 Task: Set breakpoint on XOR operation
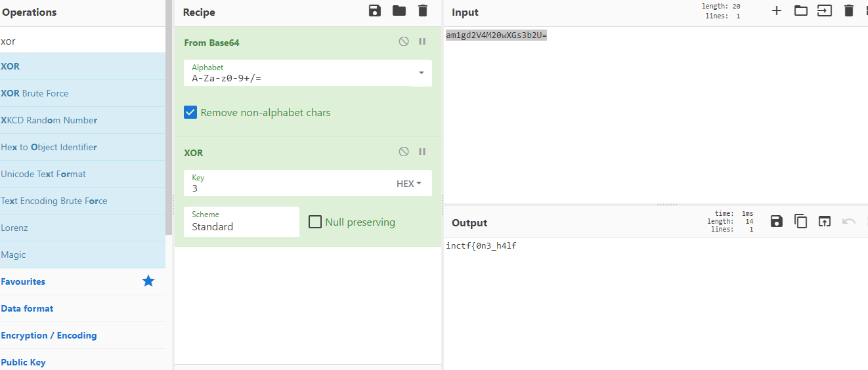pos(422,152)
